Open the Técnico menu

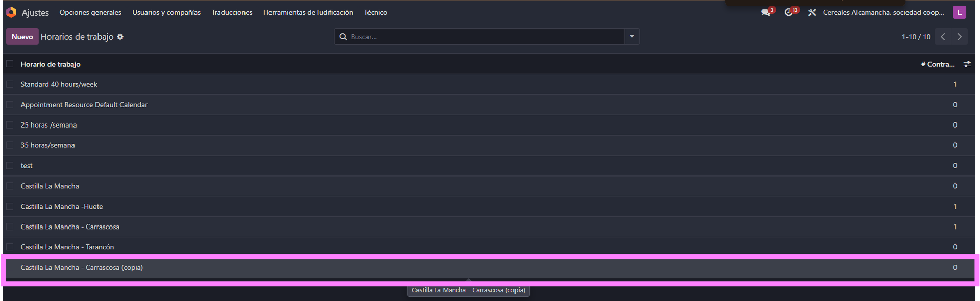pos(376,12)
